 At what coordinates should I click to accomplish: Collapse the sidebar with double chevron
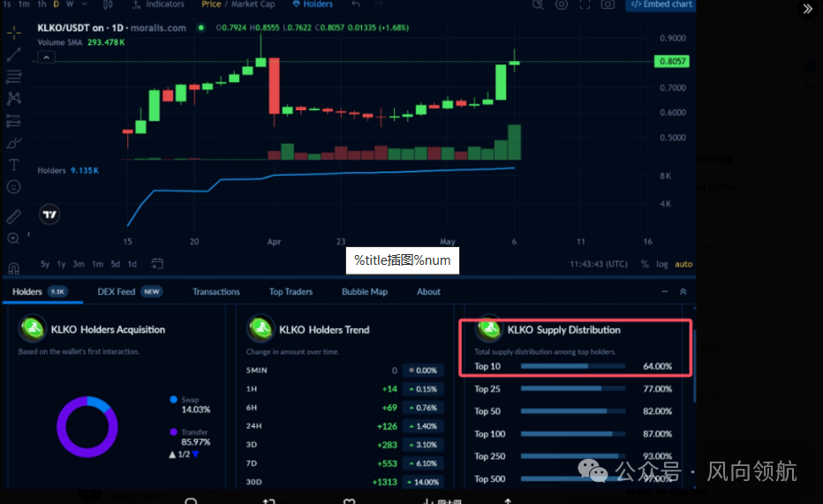pos(808,9)
